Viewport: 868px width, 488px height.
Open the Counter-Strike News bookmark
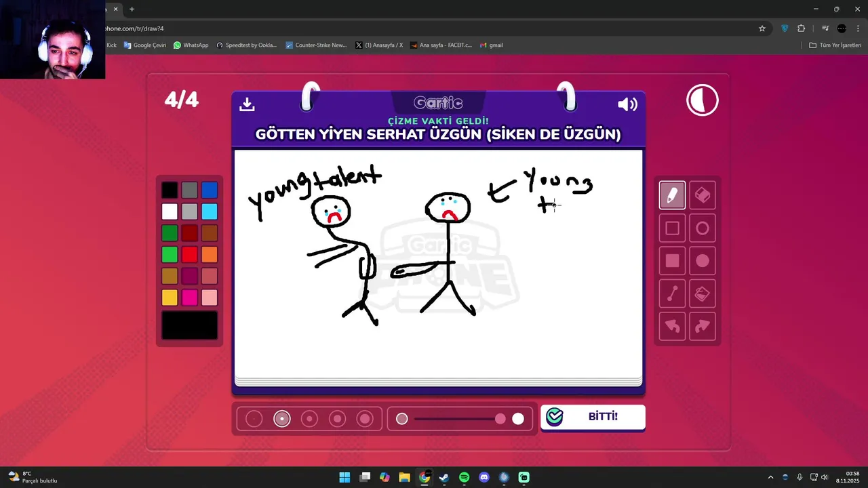pyautogui.click(x=316, y=45)
